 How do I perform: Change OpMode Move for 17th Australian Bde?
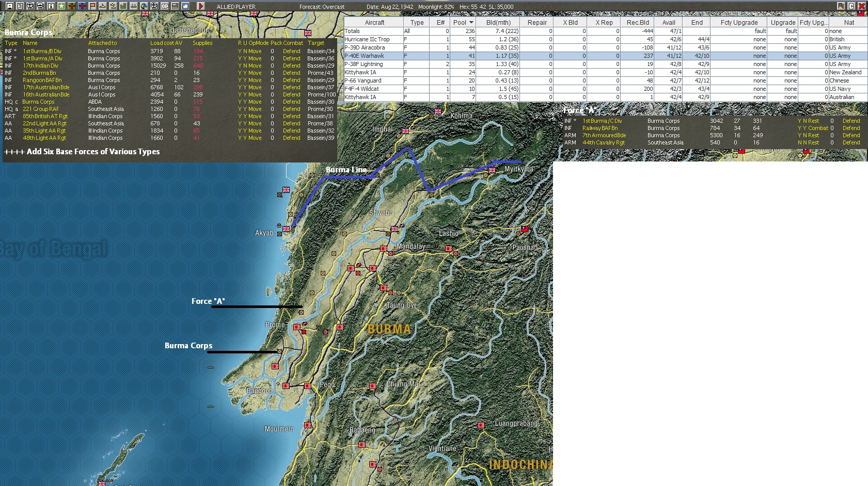[255, 87]
